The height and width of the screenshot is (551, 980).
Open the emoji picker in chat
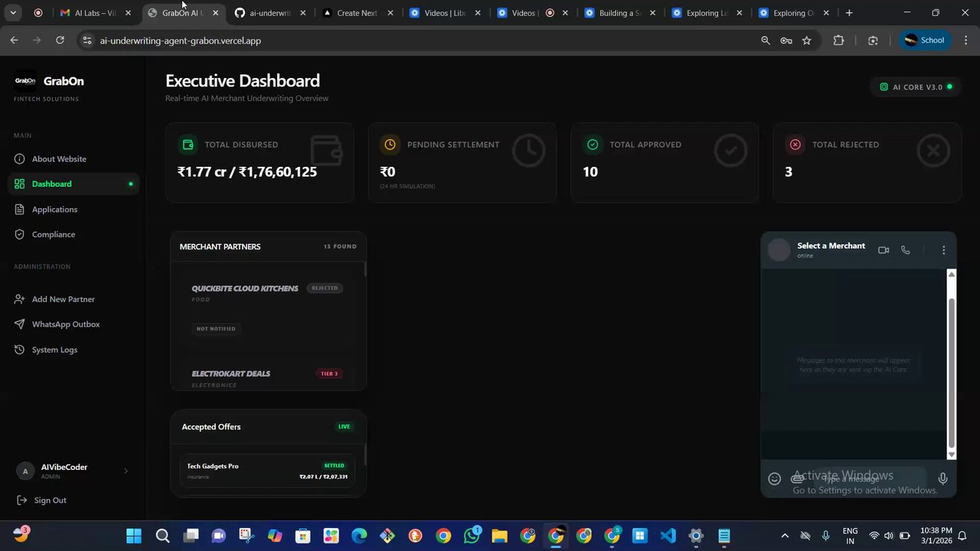point(774,479)
